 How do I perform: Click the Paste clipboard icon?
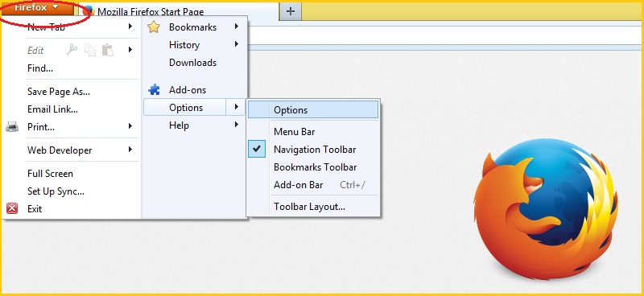pos(108,50)
